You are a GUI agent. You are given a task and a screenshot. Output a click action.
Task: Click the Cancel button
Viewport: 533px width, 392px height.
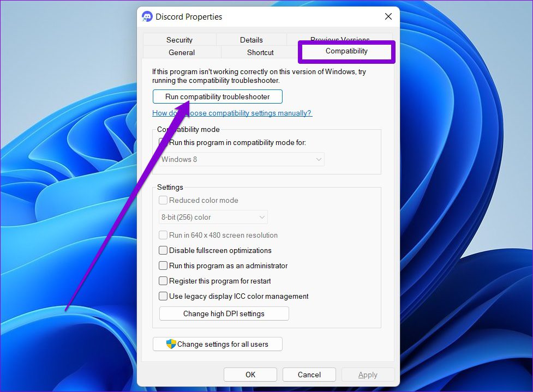tap(309, 375)
